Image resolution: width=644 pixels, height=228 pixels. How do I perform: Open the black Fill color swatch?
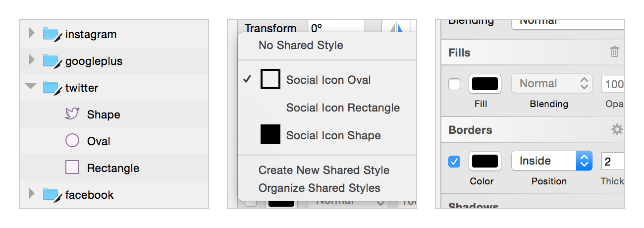(x=485, y=84)
